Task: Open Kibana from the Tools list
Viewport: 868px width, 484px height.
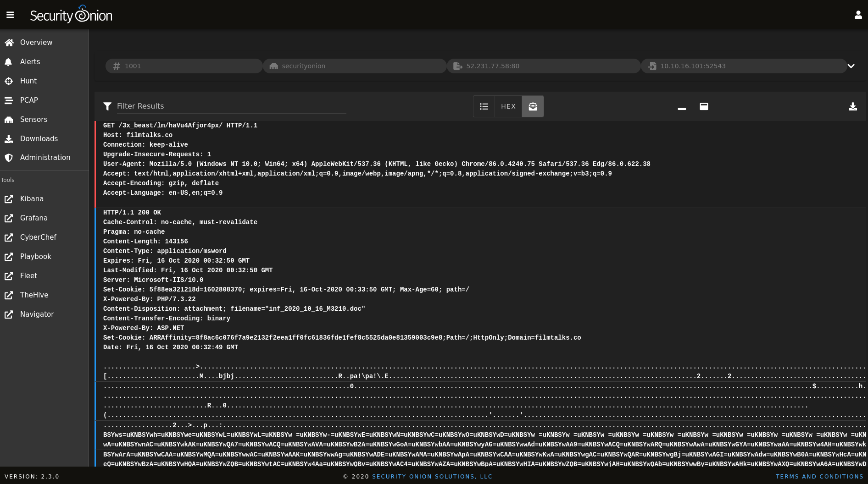Action: click(32, 198)
